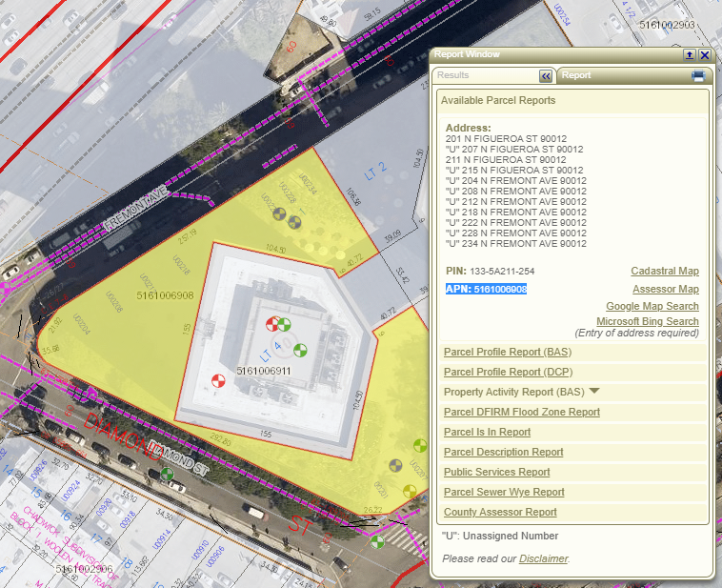Click address 201 N FIGUEROA ST 90012
722x588 pixels.
pyautogui.click(x=506, y=139)
